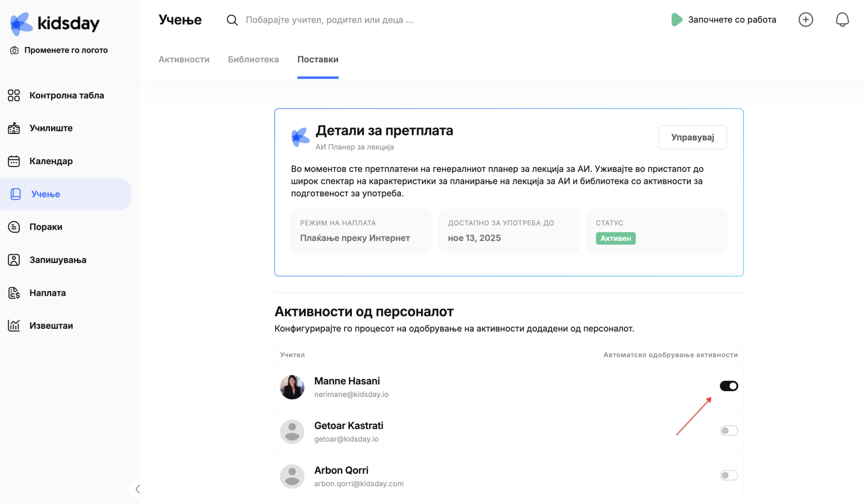Open the Запишувања sidebar section

pos(58,260)
